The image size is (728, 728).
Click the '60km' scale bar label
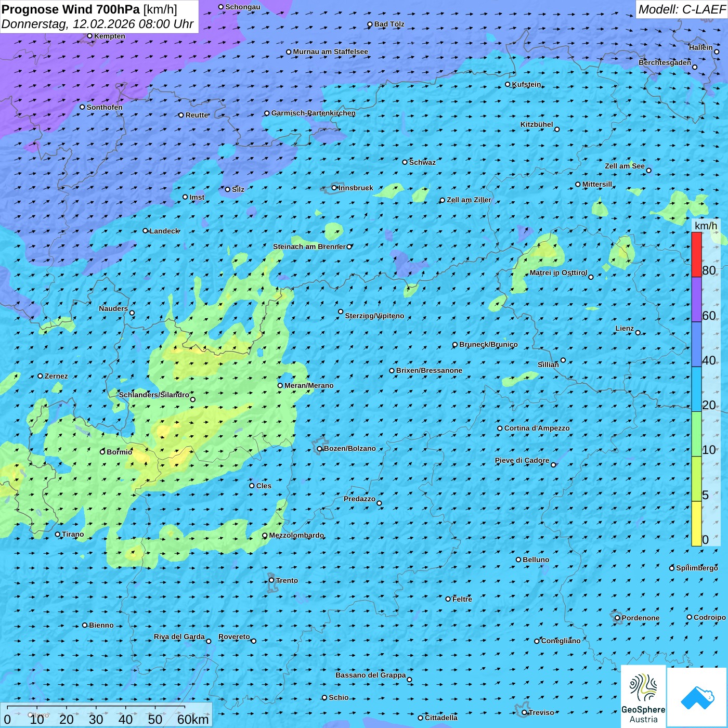point(193,719)
